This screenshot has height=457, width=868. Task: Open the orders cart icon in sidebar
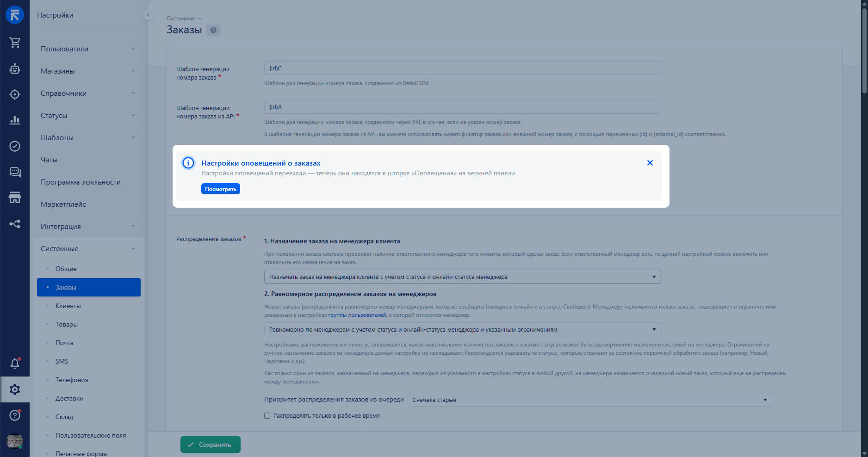[15, 43]
